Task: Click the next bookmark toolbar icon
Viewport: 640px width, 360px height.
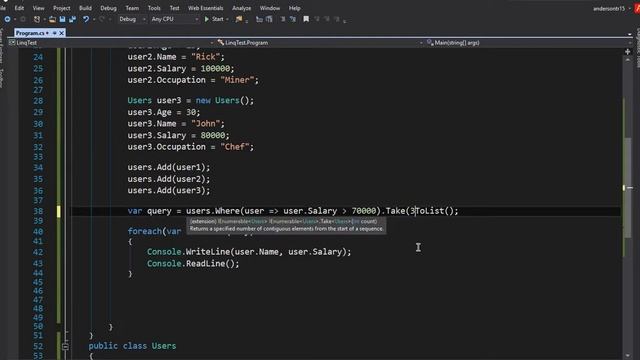Action: tap(327, 19)
